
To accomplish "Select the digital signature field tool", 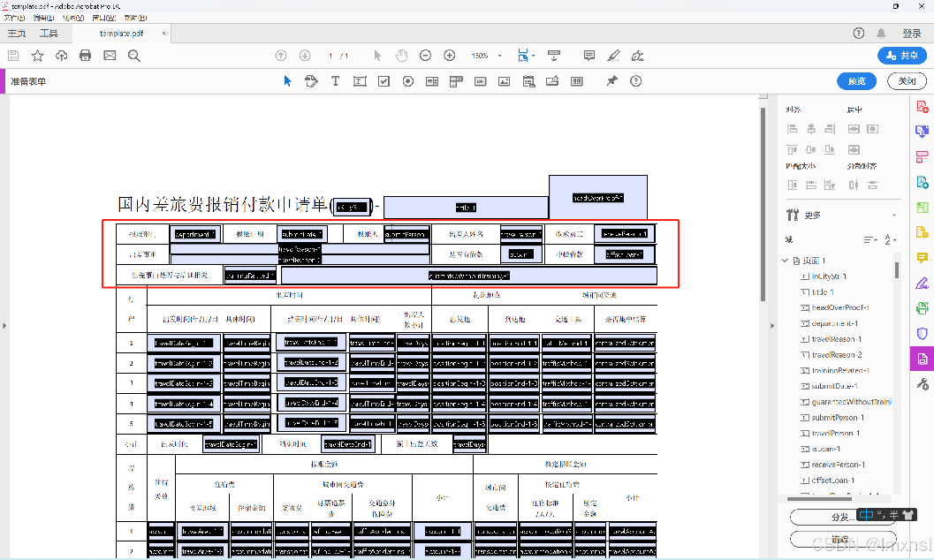I will [552, 81].
